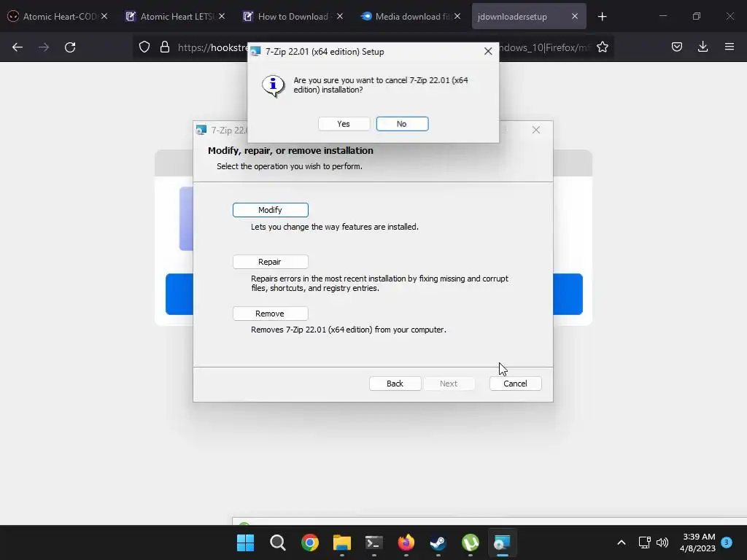
Task: Open File Explorer from the taskbar
Action: click(x=342, y=542)
